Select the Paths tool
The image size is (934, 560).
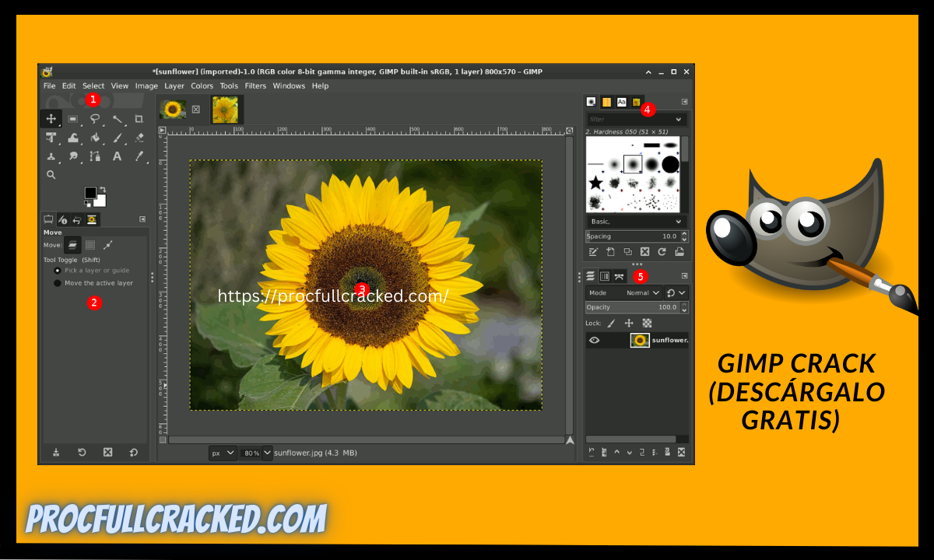pyautogui.click(x=95, y=156)
